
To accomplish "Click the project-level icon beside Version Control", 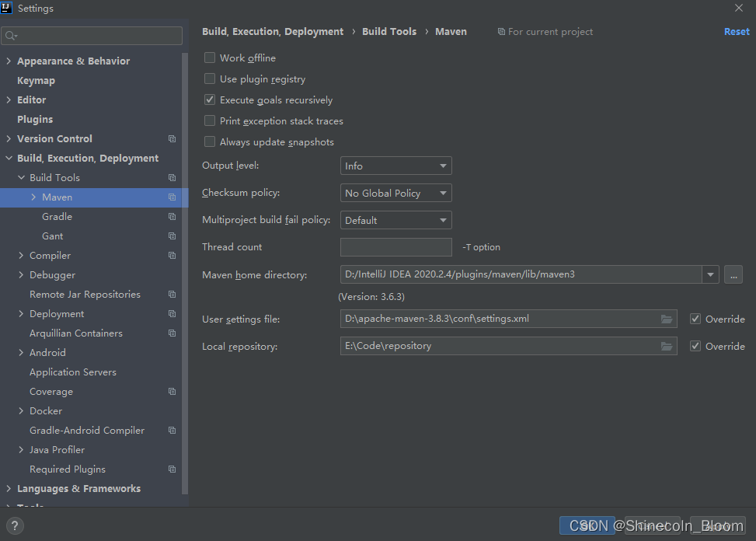I will pos(172,139).
